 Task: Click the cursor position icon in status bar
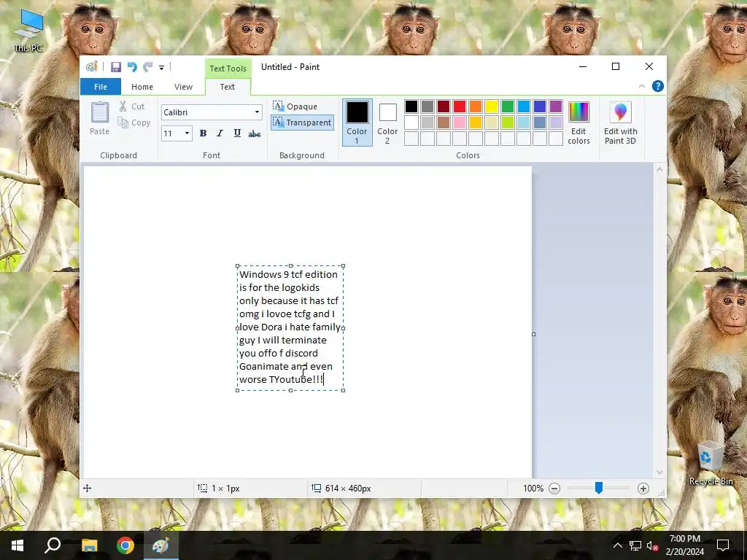88,488
